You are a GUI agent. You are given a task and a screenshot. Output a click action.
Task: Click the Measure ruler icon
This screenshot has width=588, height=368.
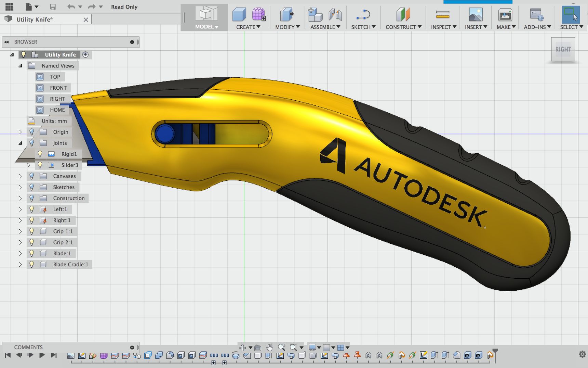443,14
